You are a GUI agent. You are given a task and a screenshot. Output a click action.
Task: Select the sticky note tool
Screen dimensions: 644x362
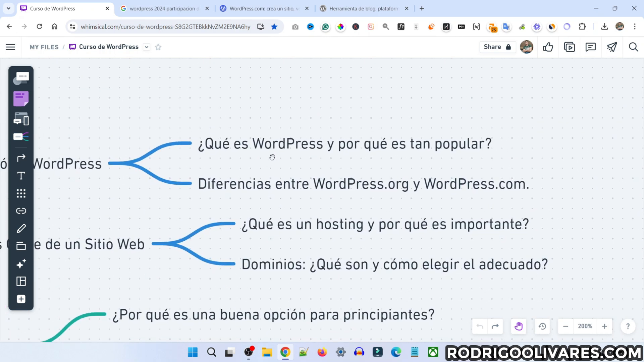coord(21,99)
